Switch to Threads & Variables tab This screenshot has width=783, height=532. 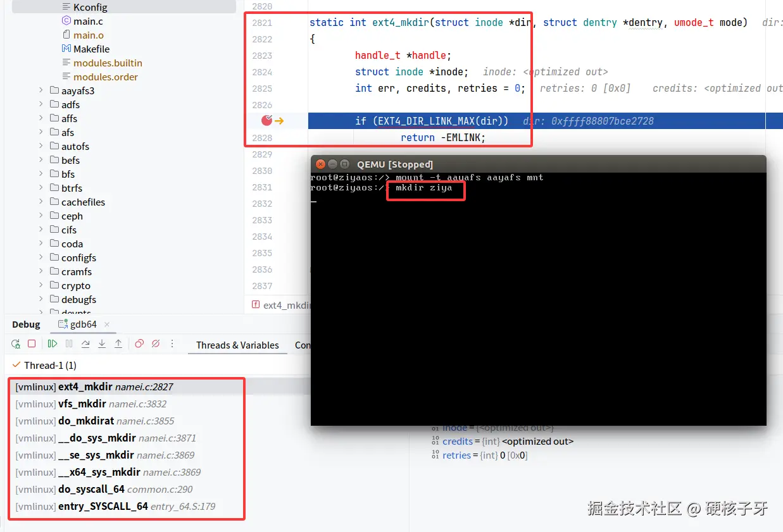(237, 345)
